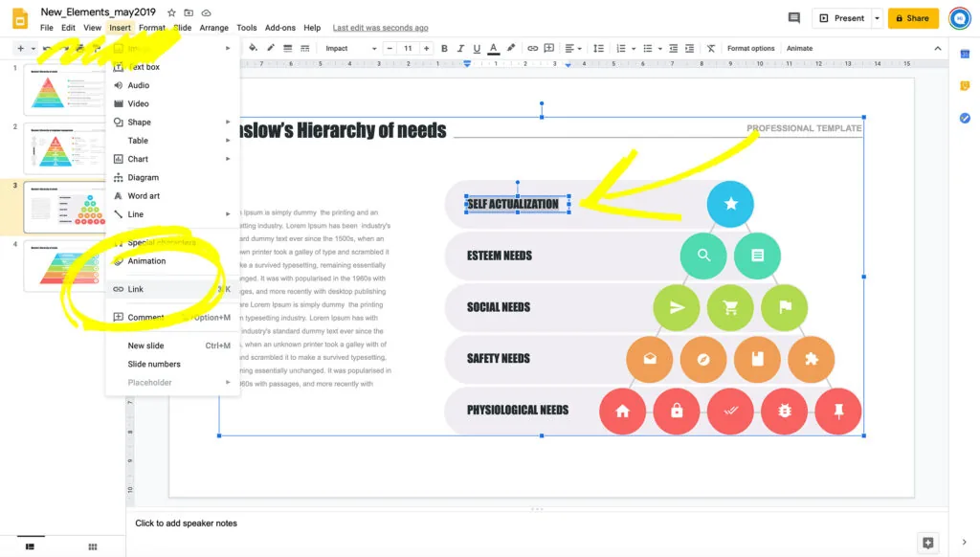Image resolution: width=980 pixels, height=557 pixels.
Task: Show the side panel chevron at bottom right
Action: (964, 543)
